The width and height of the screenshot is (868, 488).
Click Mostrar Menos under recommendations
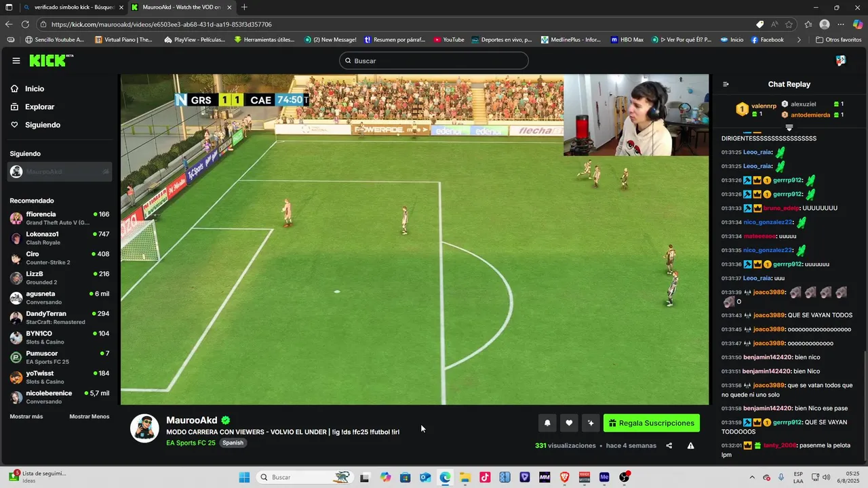pyautogui.click(x=90, y=417)
